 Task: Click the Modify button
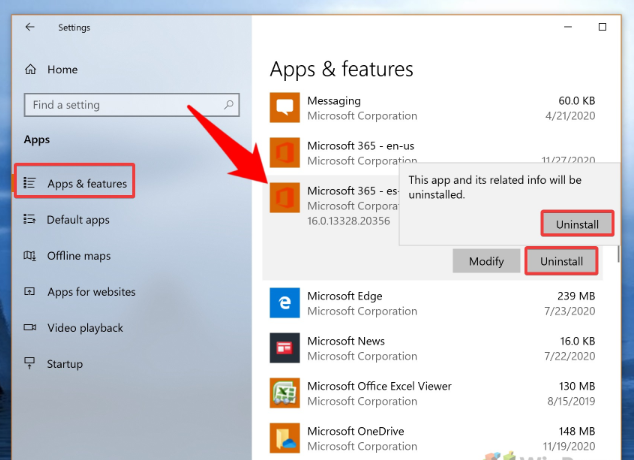pos(486,261)
